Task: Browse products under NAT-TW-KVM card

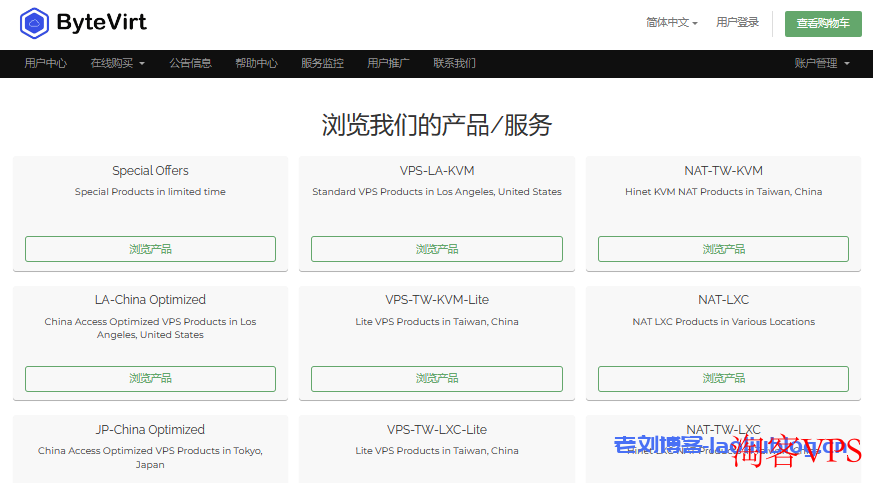Action: click(723, 249)
